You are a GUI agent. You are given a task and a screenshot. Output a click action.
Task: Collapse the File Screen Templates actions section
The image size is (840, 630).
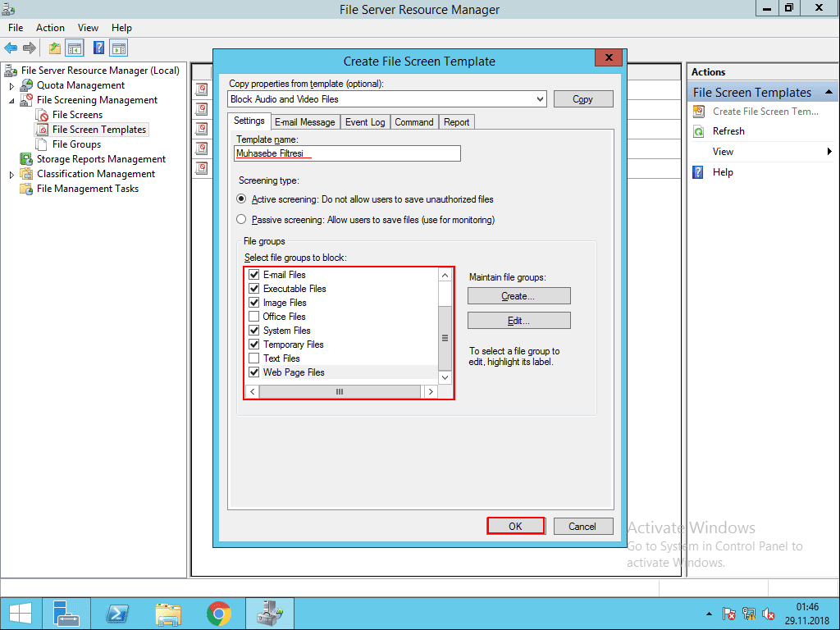pos(830,92)
